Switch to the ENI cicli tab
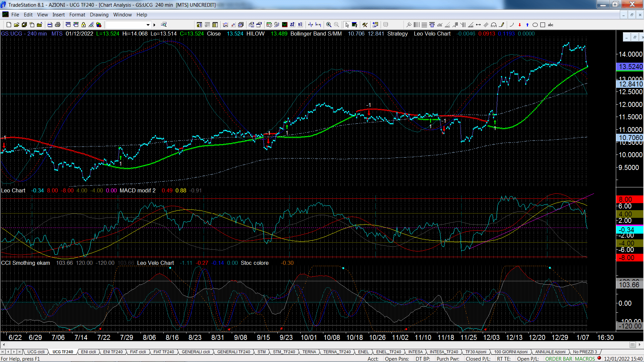This screenshot has height=362, width=644. 89,352
